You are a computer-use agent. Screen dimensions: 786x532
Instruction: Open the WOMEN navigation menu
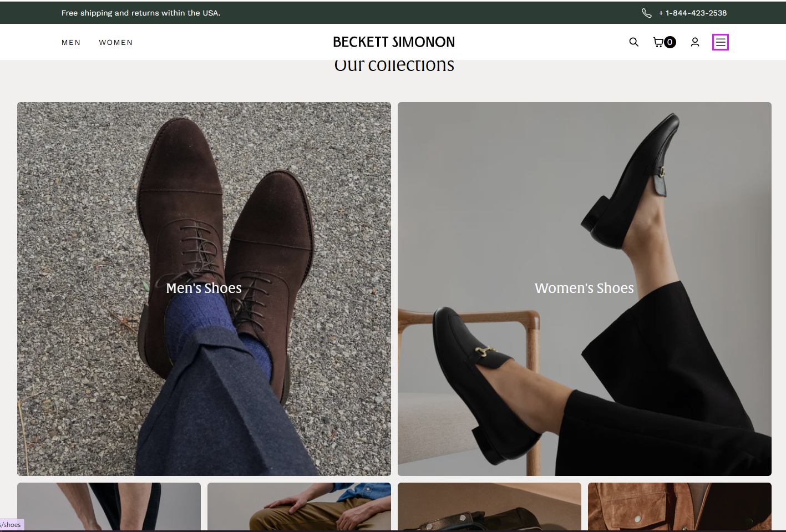pos(115,43)
